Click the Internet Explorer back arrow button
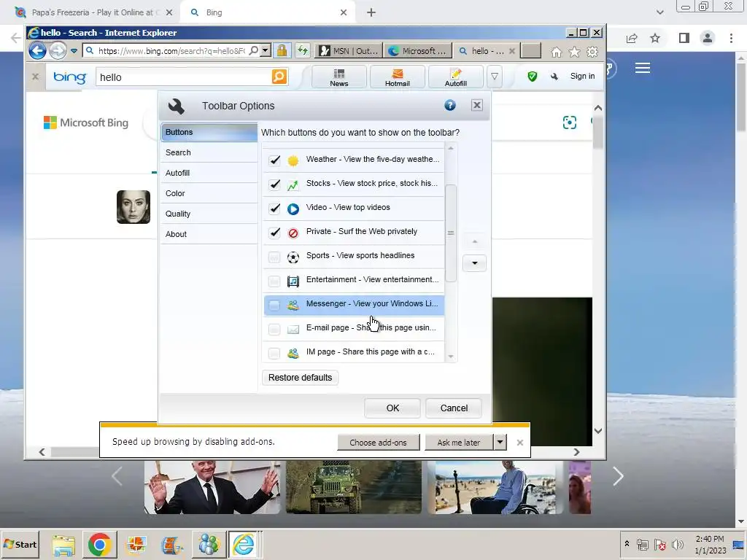Image resolution: width=747 pixels, height=560 pixels. [x=37, y=50]
